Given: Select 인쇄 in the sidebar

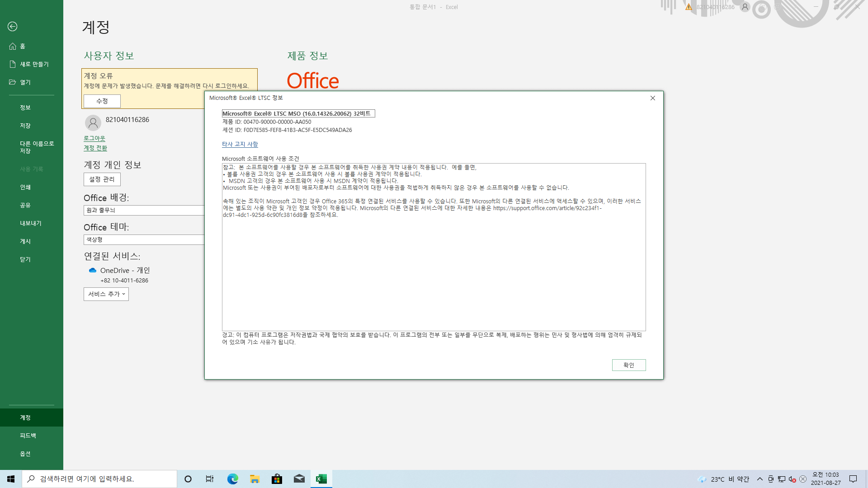Looking at the screenshot, I should 32,187.
